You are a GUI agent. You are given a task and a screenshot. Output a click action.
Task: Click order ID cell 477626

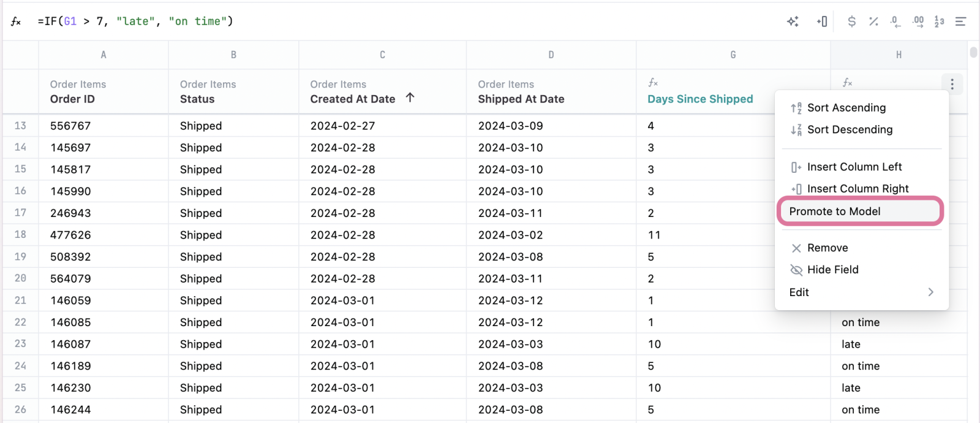coord(104,235)
